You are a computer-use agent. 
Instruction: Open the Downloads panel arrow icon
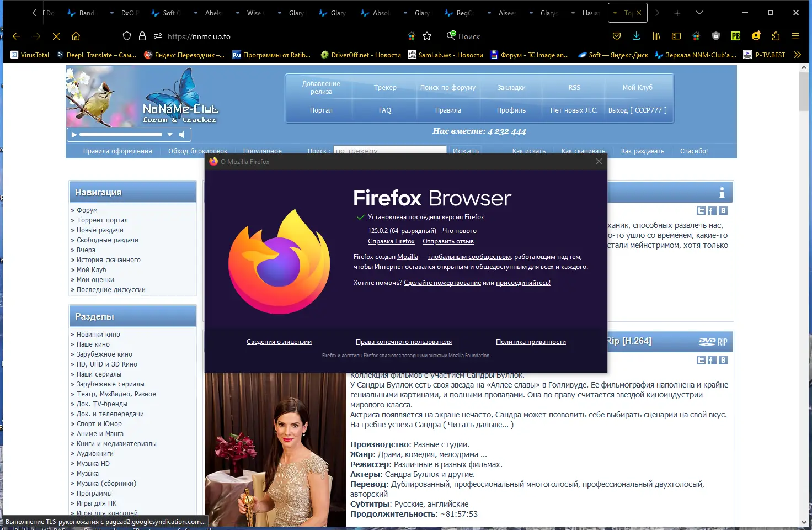click(x=637, y=36)
